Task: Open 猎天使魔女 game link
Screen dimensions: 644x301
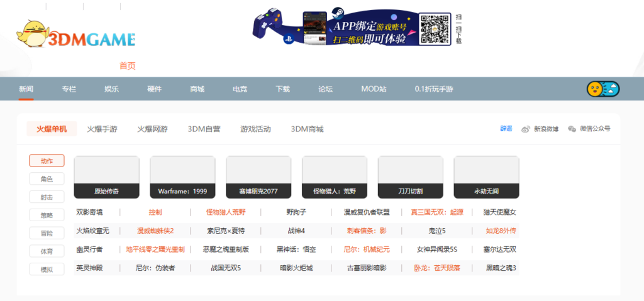Action: [x=500, y=212]
